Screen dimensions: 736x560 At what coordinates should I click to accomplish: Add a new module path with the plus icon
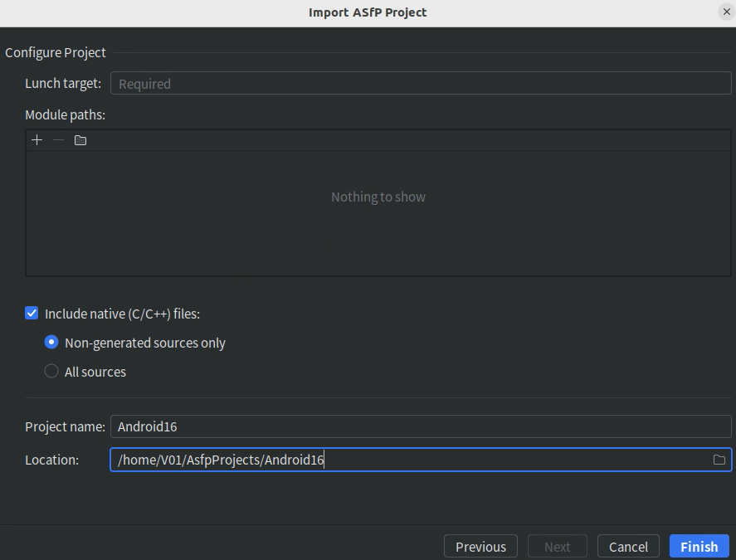coord(37,139)
